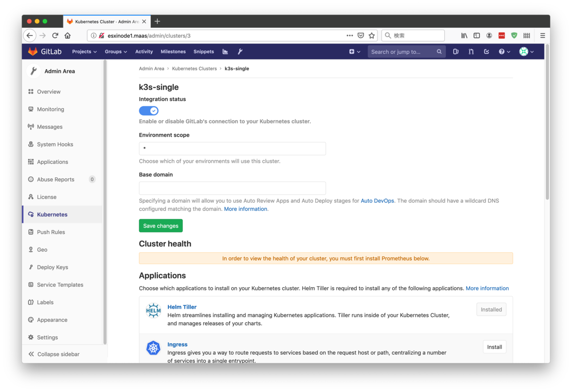Click the green shield extension icon
This screenshot has height=392, width=572.
[514, 35]
